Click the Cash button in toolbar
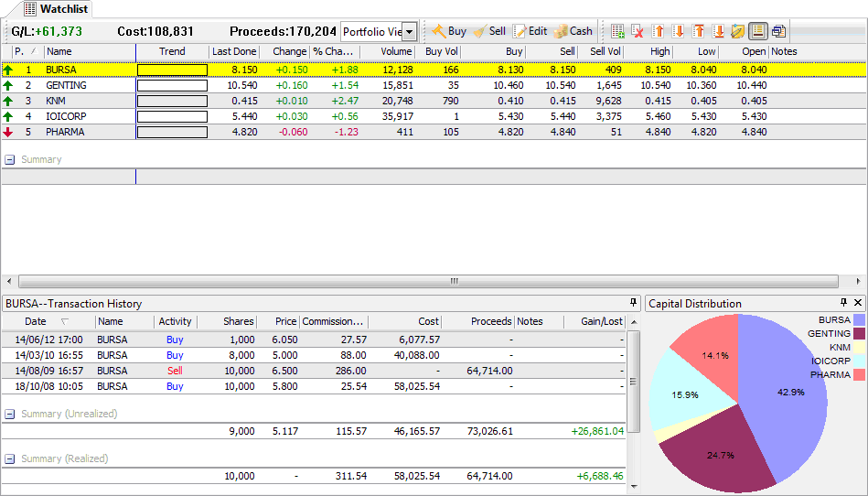 [573, 31]
